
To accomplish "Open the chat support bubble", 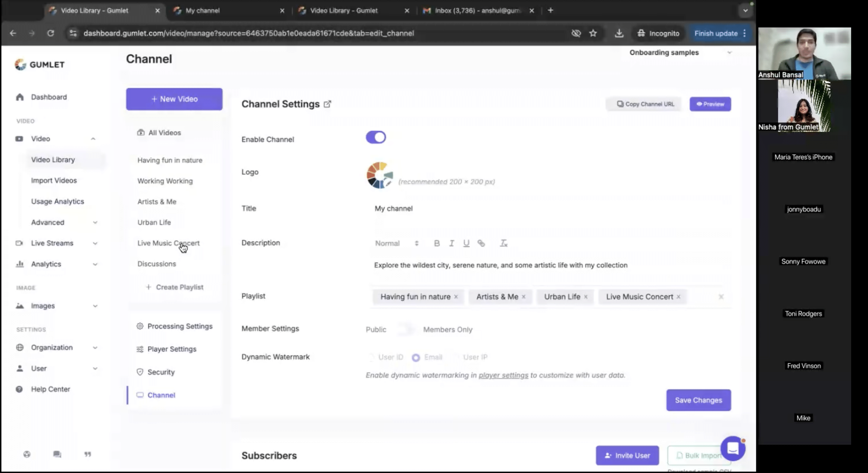I will [x=732, y=448].
